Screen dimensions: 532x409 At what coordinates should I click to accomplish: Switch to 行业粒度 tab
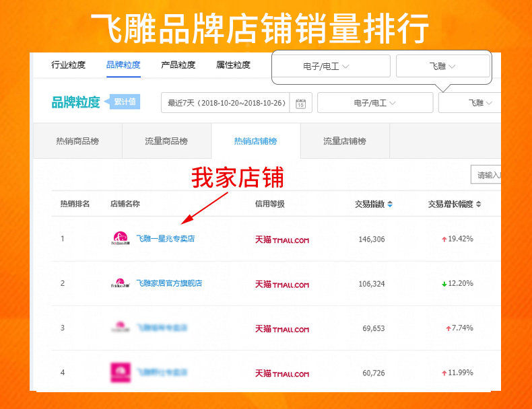coord(68,65)
